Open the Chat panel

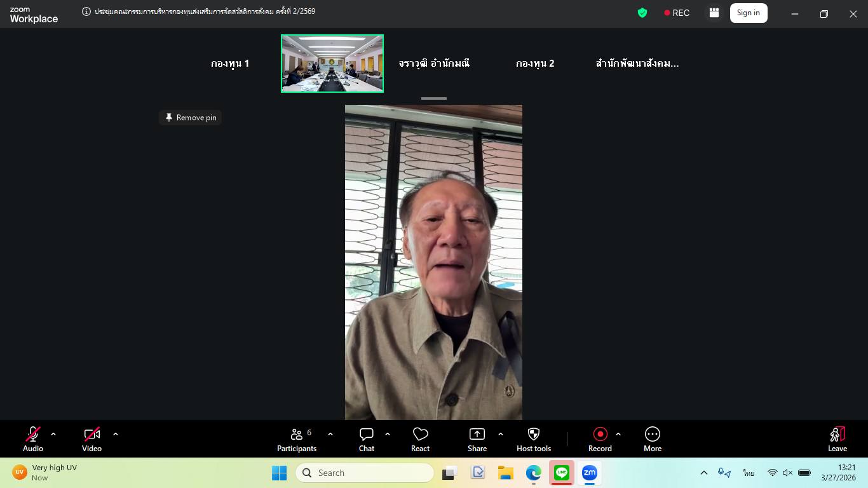coord(367,440)
